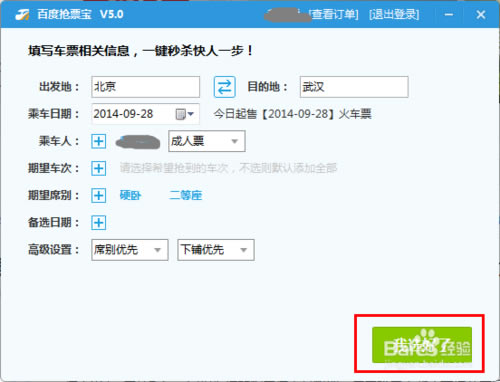
Task: Swap departure and destination stations
Action: [224, 87]
